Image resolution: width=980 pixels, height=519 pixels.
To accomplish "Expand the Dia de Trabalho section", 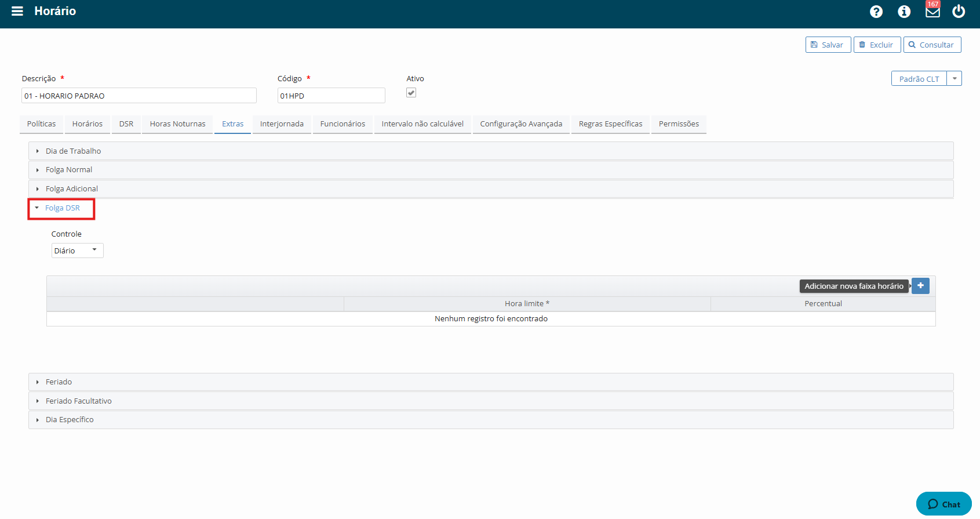I will (491, 151).
